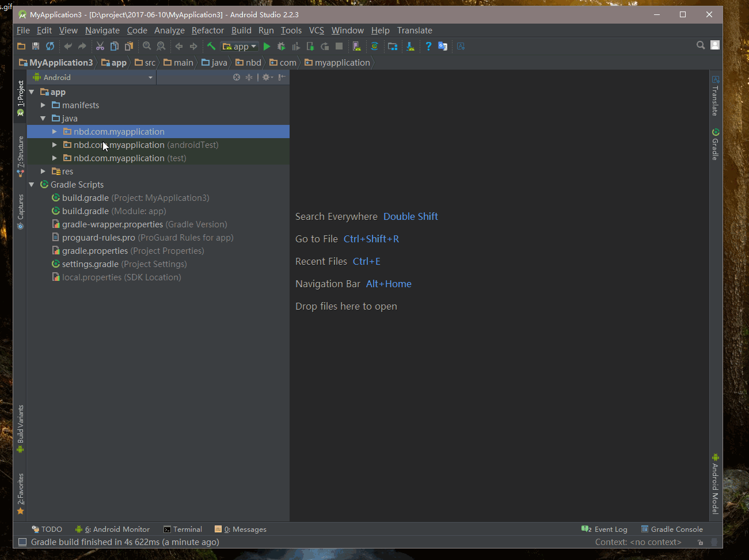The width and height of the screenshot is (749, 560).
Task: Click the Apply Changes rerun icon
Action: [325, 46]
